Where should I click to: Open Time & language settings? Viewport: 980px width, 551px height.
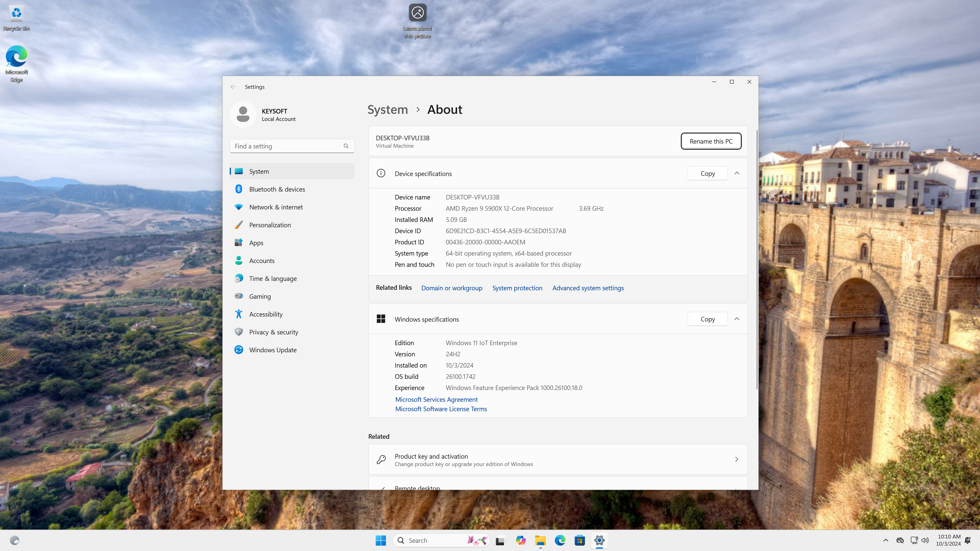tap(292, 278)
